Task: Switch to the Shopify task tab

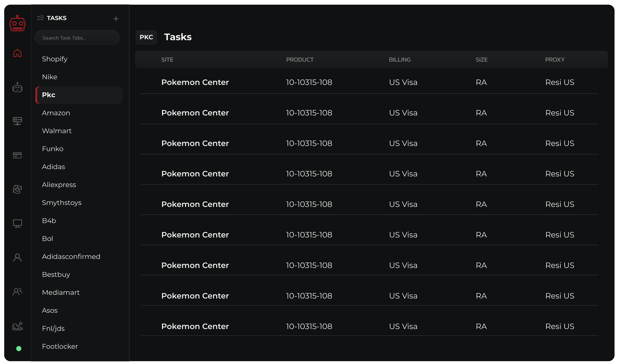Action: pyautogui.click(x=55, y=59)
